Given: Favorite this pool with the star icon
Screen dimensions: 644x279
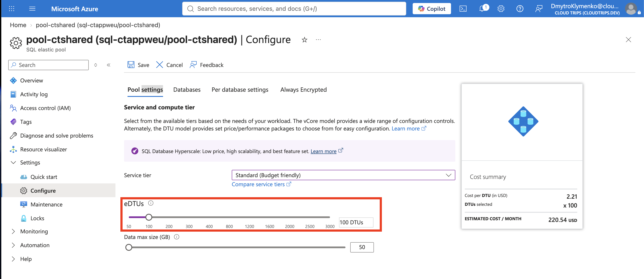Looking at the screenshot, I should 304,40.
